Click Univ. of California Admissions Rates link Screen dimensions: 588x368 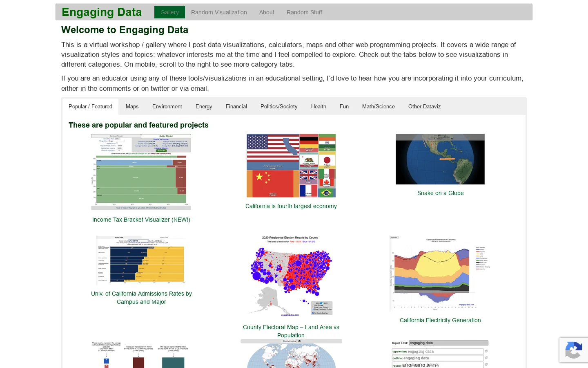[x=141, y=298]
